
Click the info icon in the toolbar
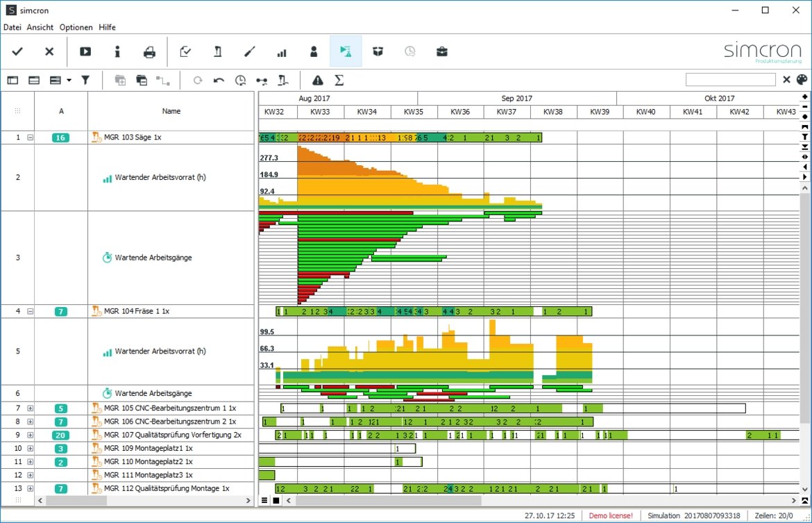click(x=117, y=51)
